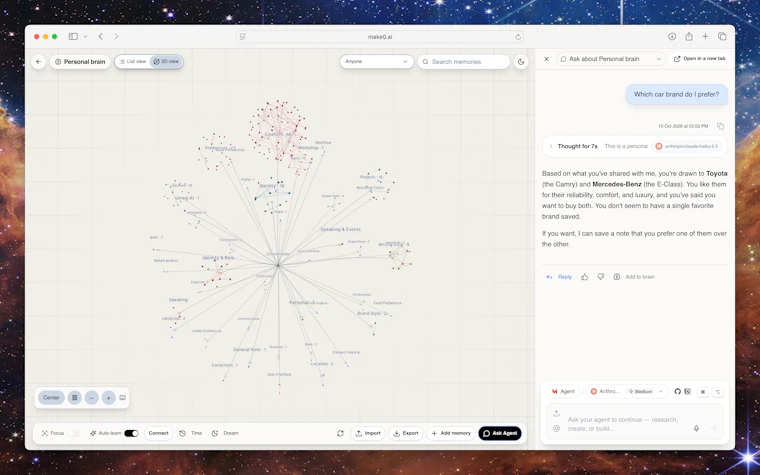Viewport: 760px width, 475px height.
Task: Open a new Safari tab with plus
Action: point(705,36)
